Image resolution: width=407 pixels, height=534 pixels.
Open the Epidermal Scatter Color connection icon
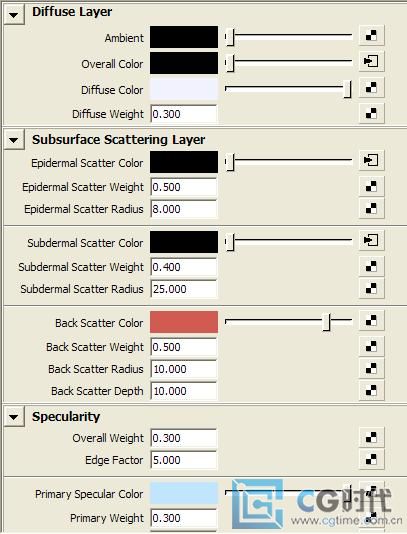(x=371, y=160)
